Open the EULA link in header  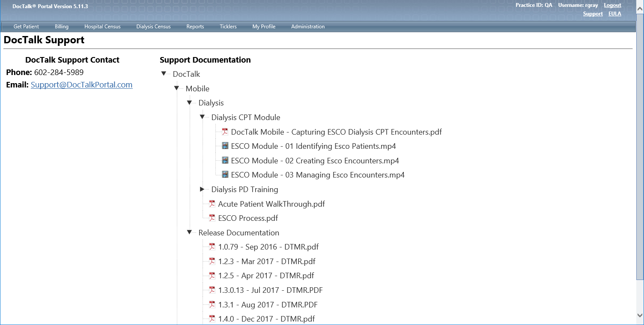coord(614,14)
